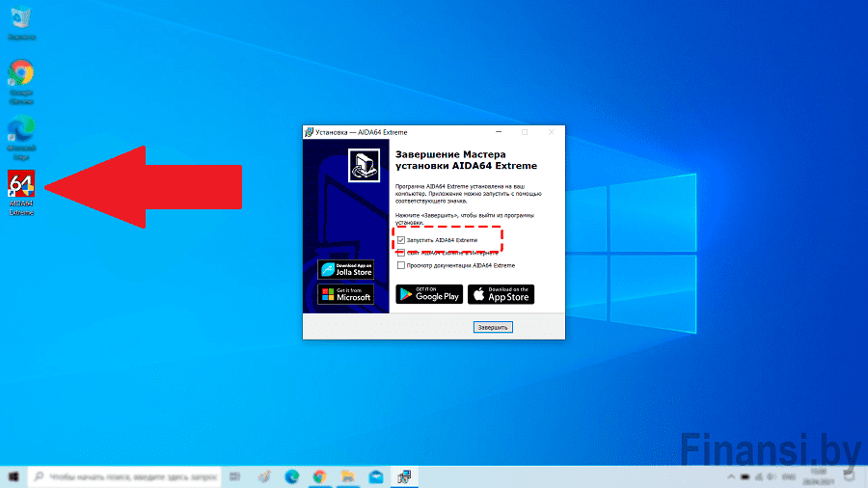Expand hidden system tray icons
This screenshot has width=868, height=488.
click(x=731, y=477)
